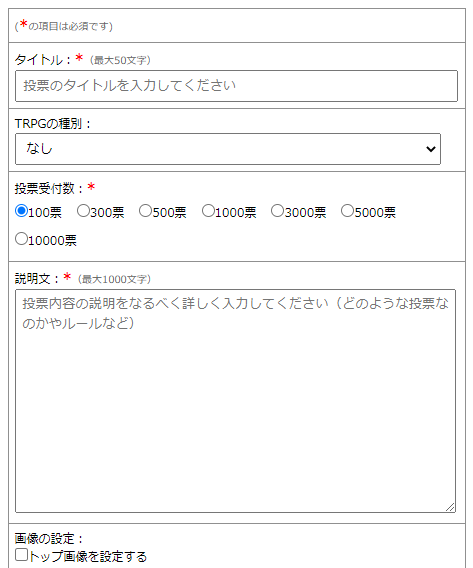Select the 100票 radio button
The height and width of the screenshot is (568, 473).
point(21,210)
